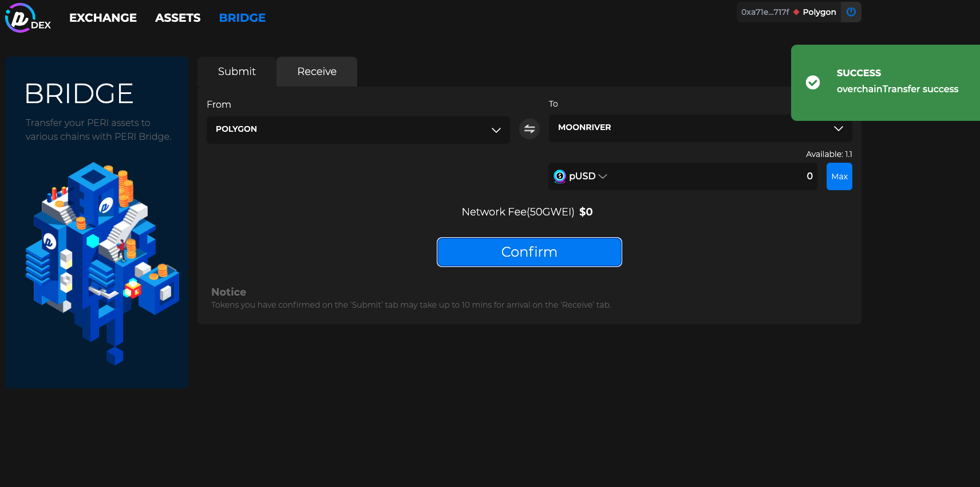
Task: Switch to the Receive tab
Action: pos(317,72)
